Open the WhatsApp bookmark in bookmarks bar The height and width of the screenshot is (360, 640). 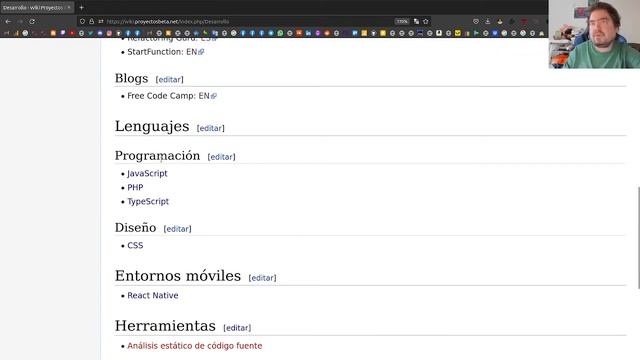(x=280, y=33)
